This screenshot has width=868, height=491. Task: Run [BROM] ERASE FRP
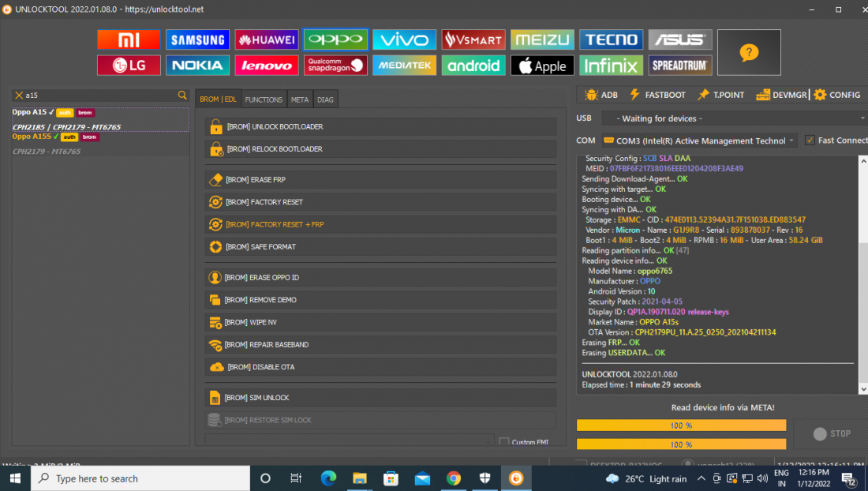click(380, 180)
